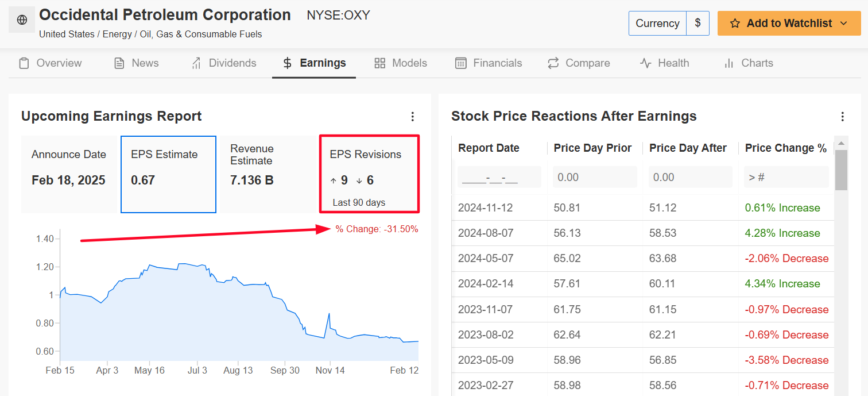Click the earnings table vertical scrollbar
868x396 pixels.
(x=840, y=170)
